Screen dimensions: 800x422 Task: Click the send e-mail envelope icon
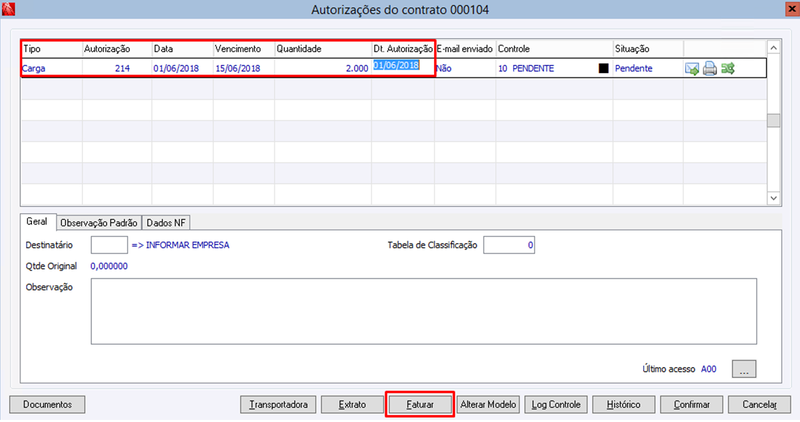692,68
